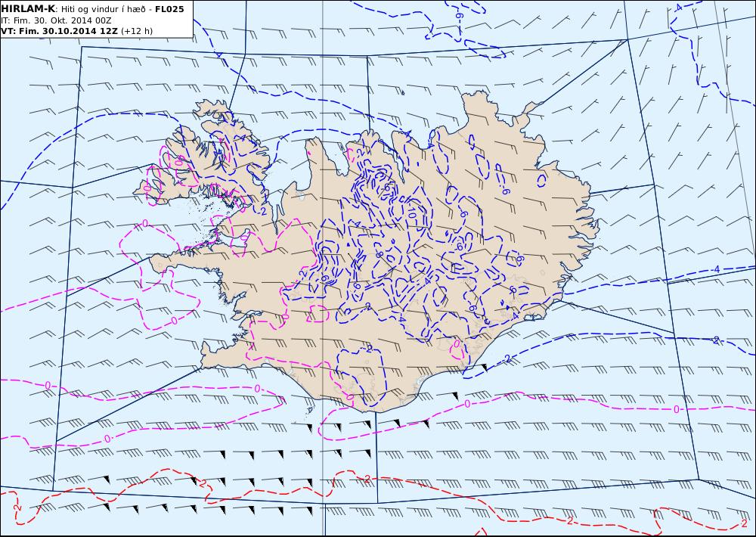Click the '(+12 h)' forecast offset text
The width and height of the screenshot is (756, 537).
click(136, 31)
